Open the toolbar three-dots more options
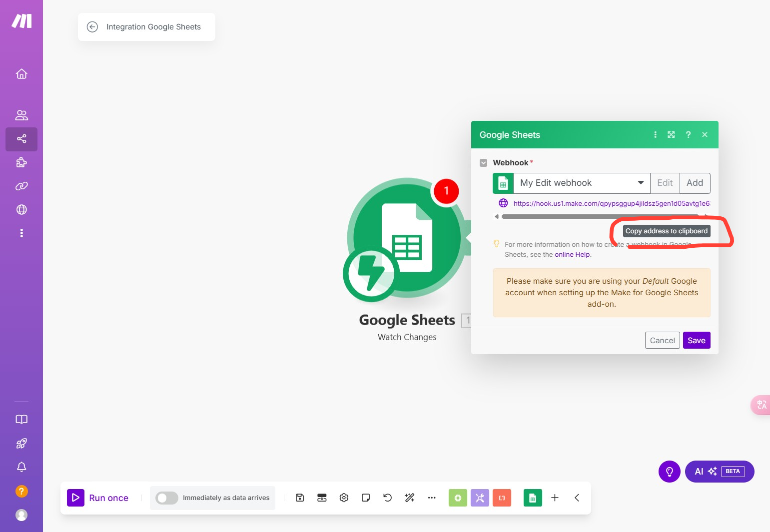The width and height of the screenshot is (770, 532). (432, 498)
